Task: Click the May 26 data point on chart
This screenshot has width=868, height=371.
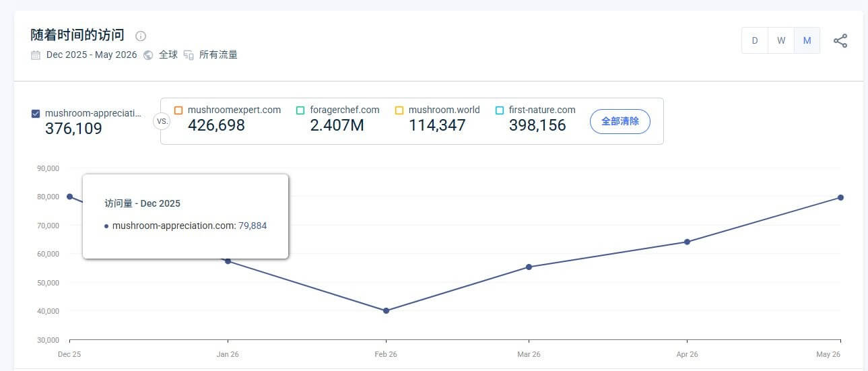Action: [x=840, y=197]
